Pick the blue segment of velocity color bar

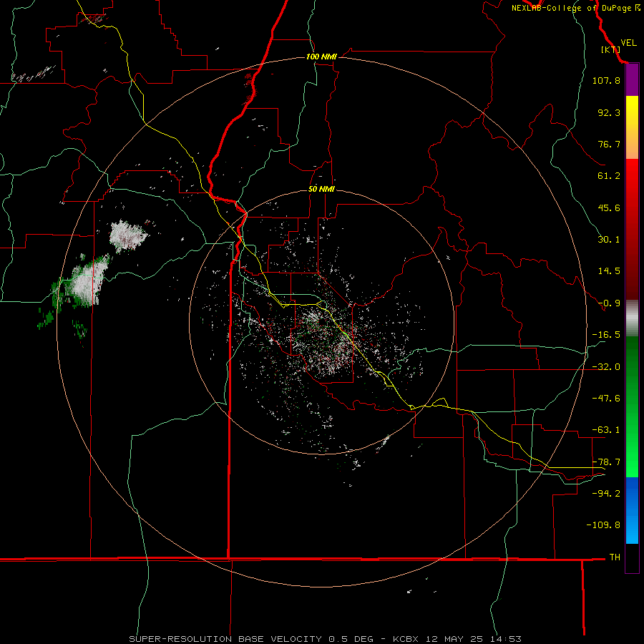632,510
